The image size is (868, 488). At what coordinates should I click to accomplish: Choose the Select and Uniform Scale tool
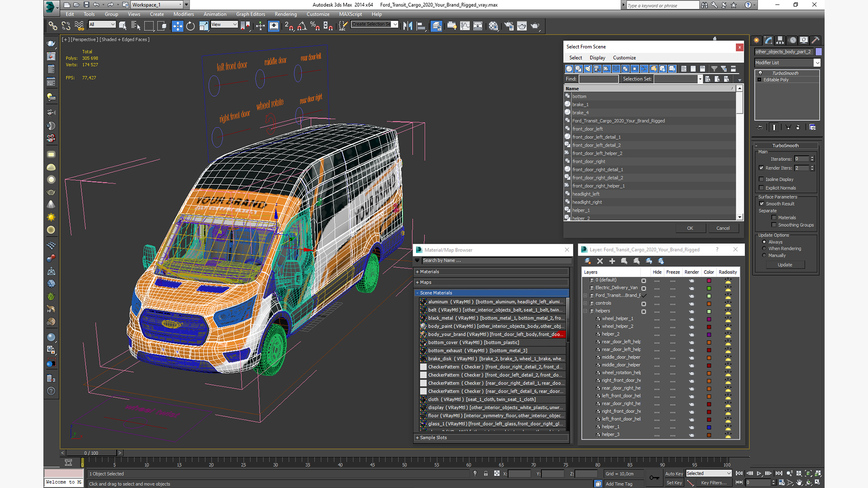pos(203,26)
